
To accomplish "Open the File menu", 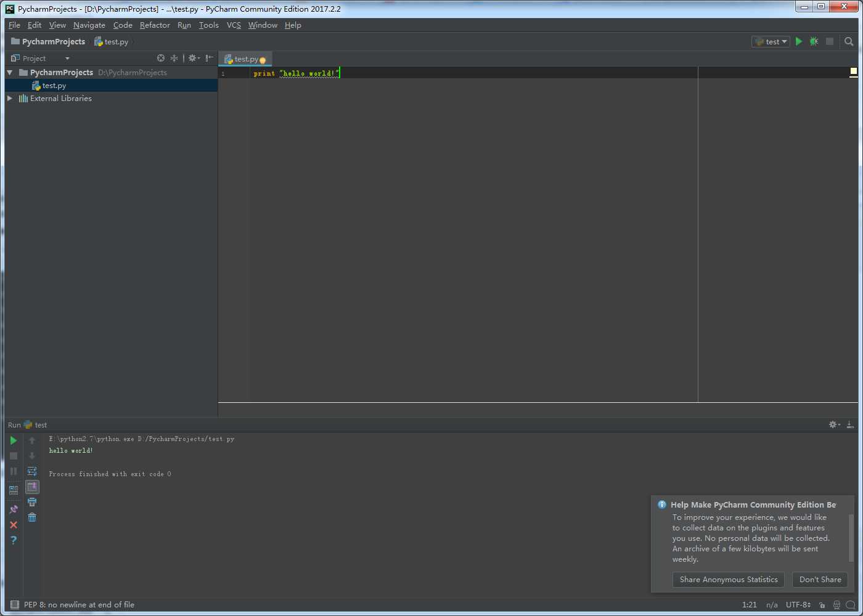I will click(15, 25).
